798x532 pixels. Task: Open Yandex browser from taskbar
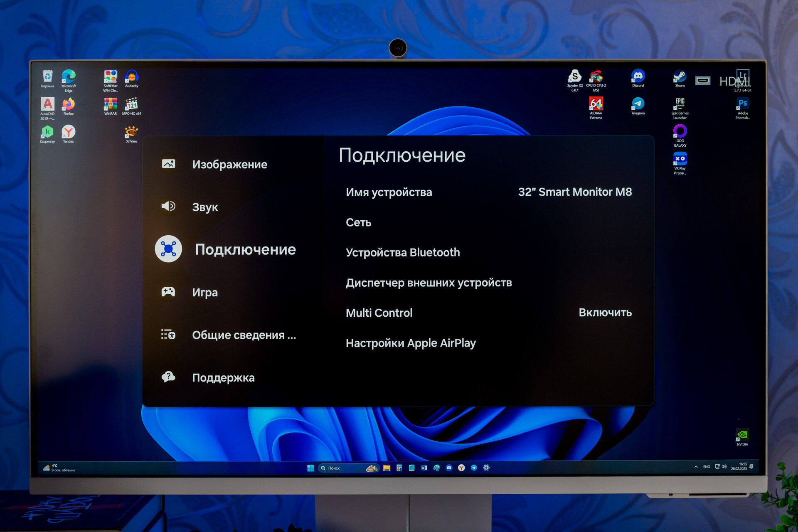coord(461,468)
